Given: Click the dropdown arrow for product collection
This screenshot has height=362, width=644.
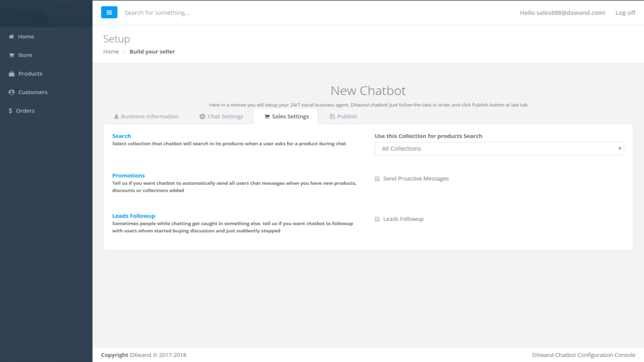Looking at the screenshot, I should coord(619,149).
